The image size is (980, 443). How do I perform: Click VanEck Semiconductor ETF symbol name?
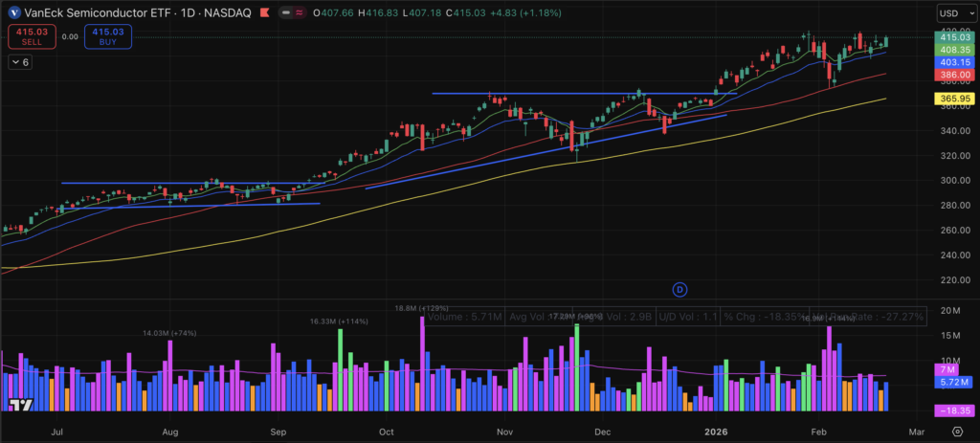[x=95, y=12]
